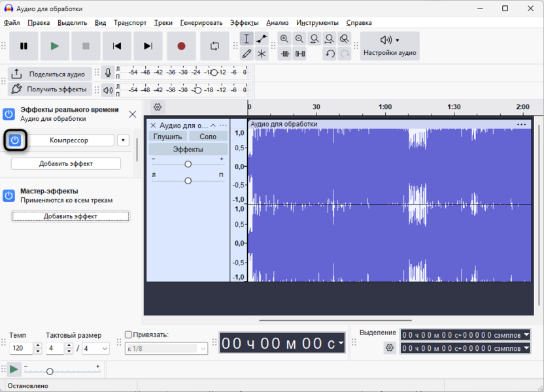
Task: Click the Redo arrow icon
Action: click(345, 54)
